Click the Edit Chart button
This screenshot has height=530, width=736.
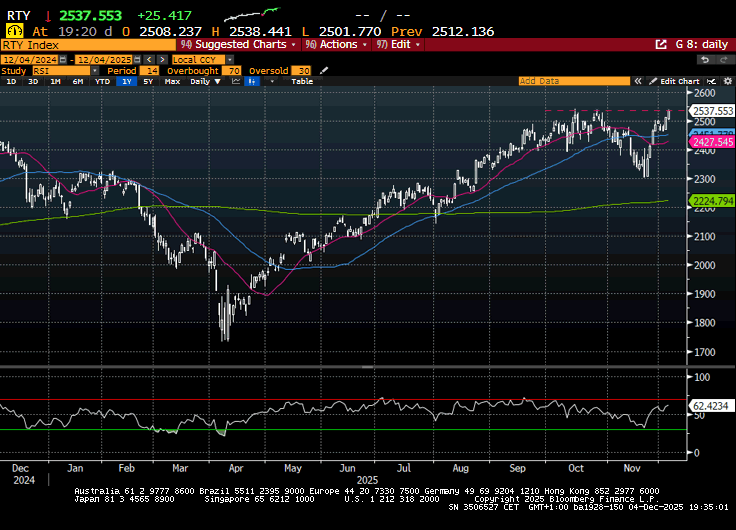coord(679,81)
